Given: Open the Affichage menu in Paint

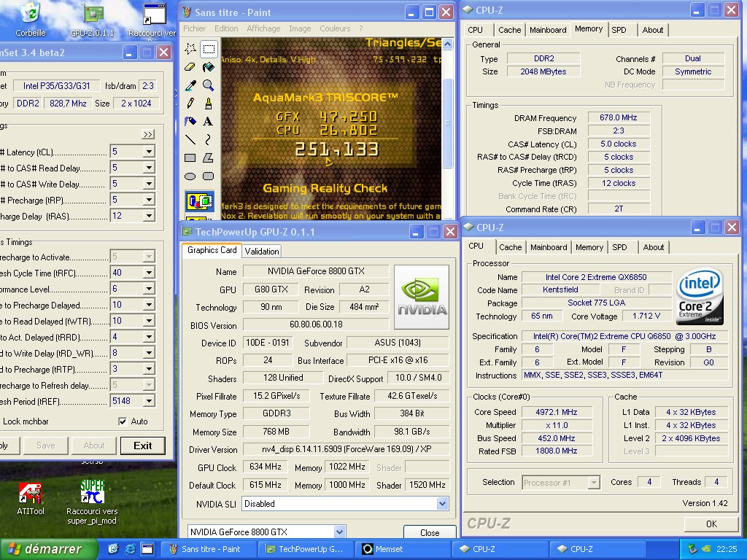Looking at the screenshot, I should pyautogui.click(x=263, y=28).
